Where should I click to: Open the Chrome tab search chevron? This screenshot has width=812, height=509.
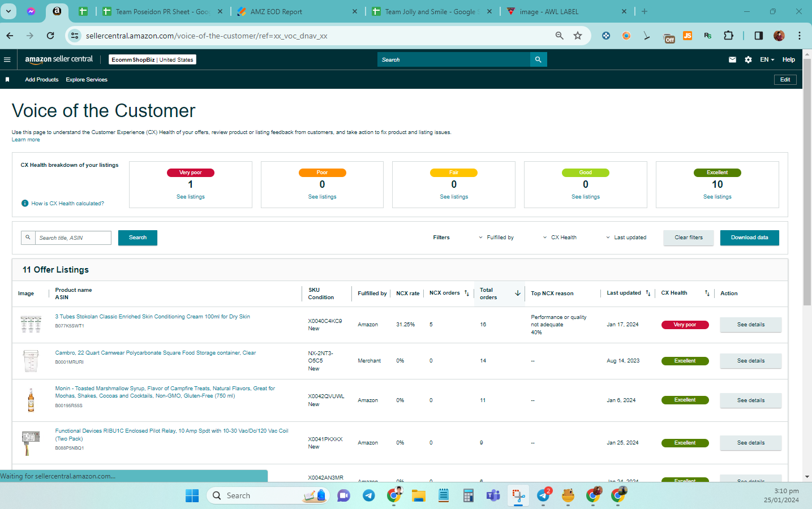tap(8, 11)
